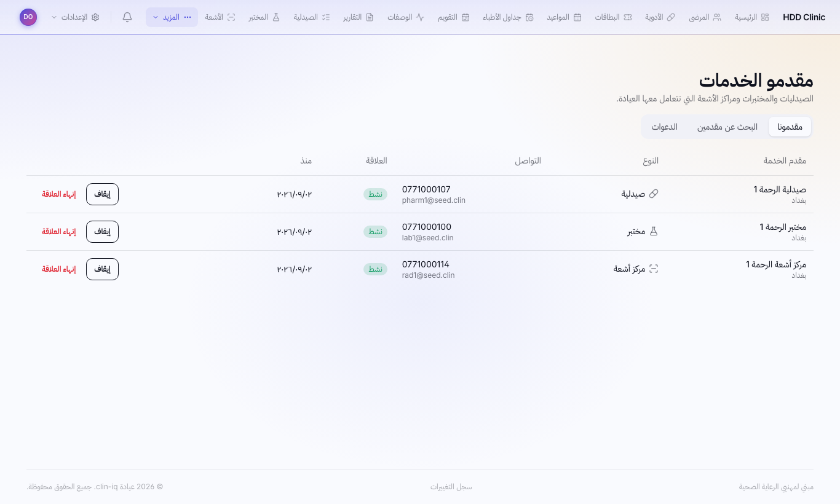Click the منذ column header
This screenshot has height=504, width=840.
click(306, 160)
